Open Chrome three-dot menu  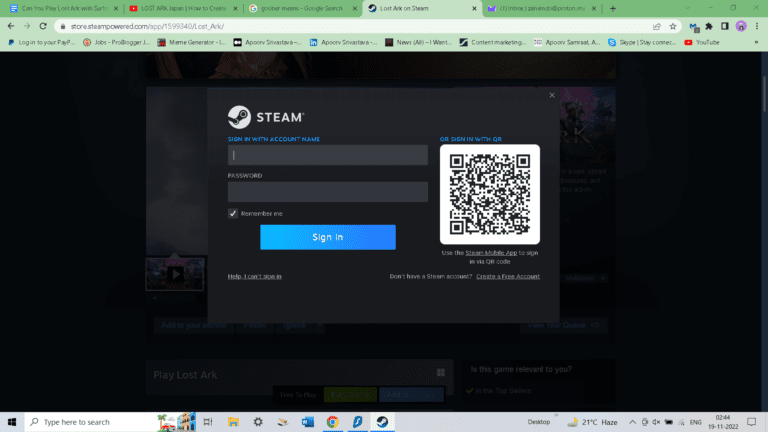coord(757,26)
